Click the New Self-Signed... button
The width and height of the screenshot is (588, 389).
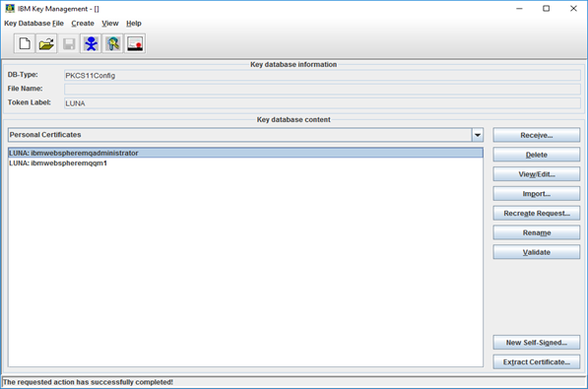(x=536, y=343)
